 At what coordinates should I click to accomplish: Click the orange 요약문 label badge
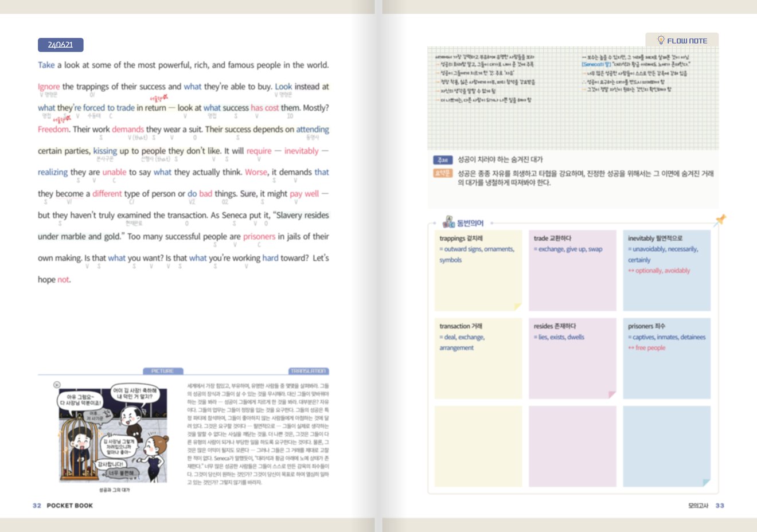pyautogui.click(x=443, y=173)
